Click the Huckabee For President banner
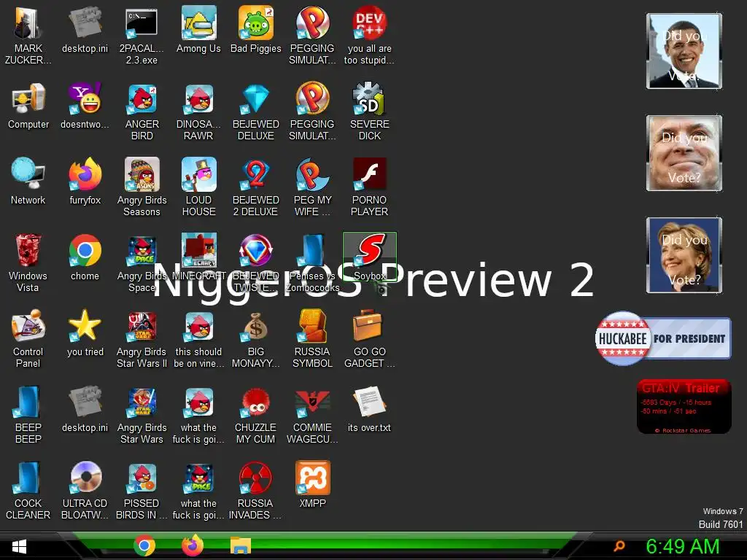 (x=663, y=338)
